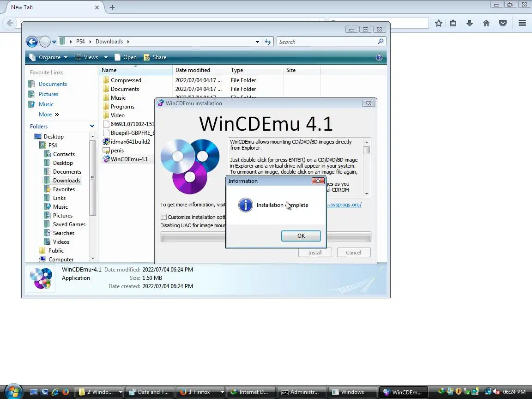Click the installer progress bar
The width and height of the screenshot is (532, 399).
(266, 236)
